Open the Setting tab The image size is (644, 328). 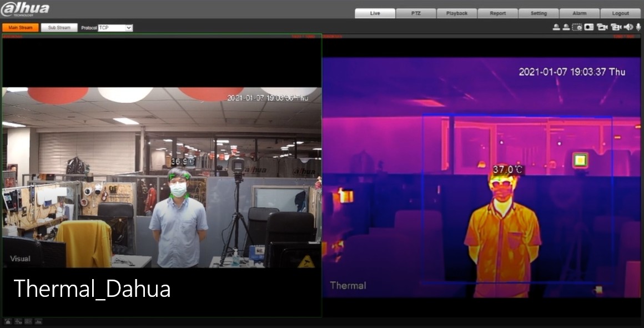pyautogui.click(x=539, y=13)
